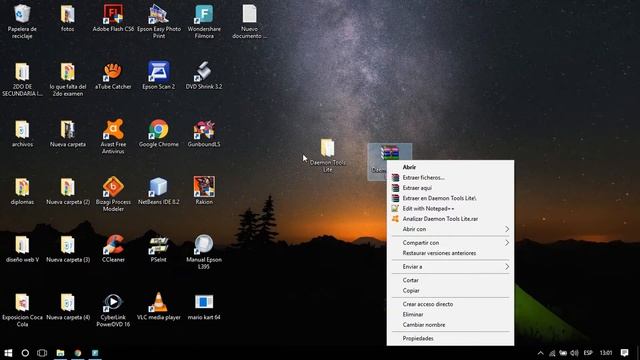Screen dimensions: 640x360
Task: Open network status in system tray
Action: 552,353
